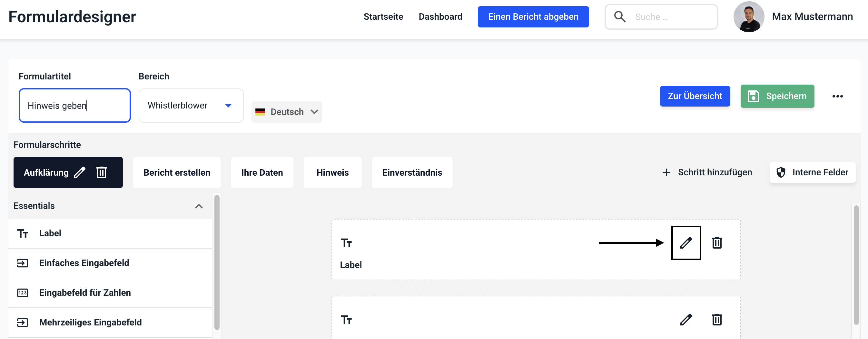The height and width of the screenshot is (339, 868).
Task: Open the Ihre Daten step
Action: tap(262, 172)
